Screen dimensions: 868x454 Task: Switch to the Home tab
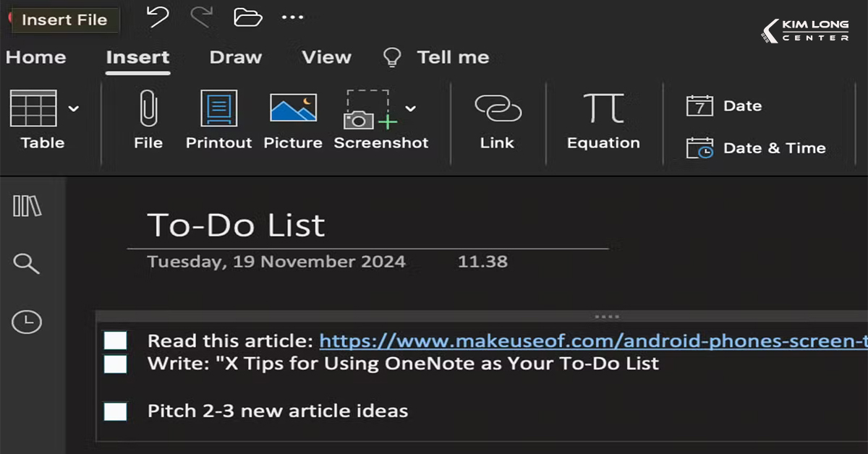coord(35,58)
